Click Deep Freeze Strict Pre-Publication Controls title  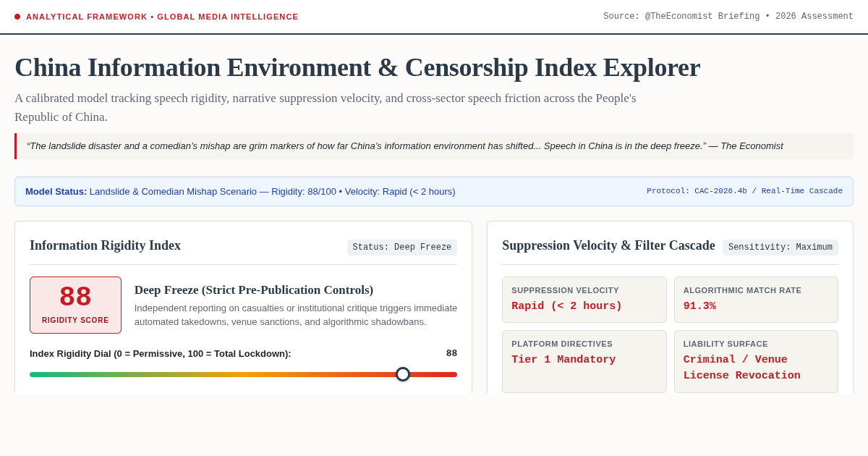tap(254, 290)
